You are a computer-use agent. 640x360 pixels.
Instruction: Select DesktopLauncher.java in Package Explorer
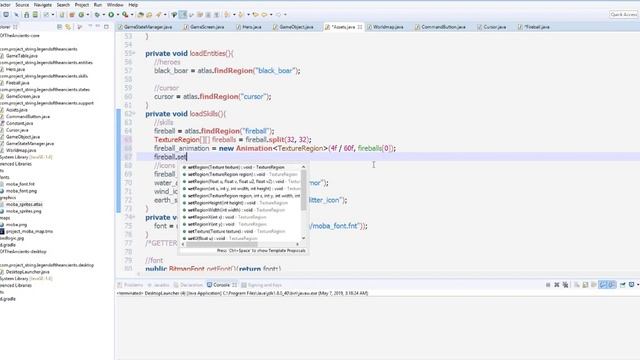coord(27,272)
